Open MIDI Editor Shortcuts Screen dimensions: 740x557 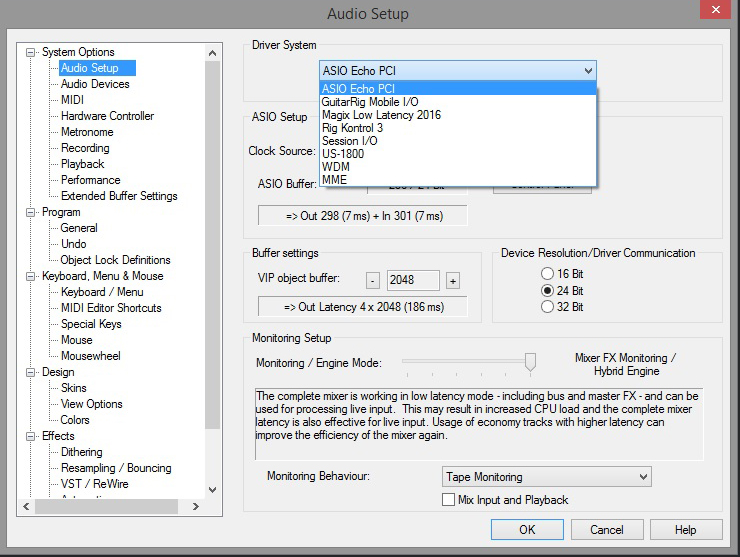coord(111,308)
